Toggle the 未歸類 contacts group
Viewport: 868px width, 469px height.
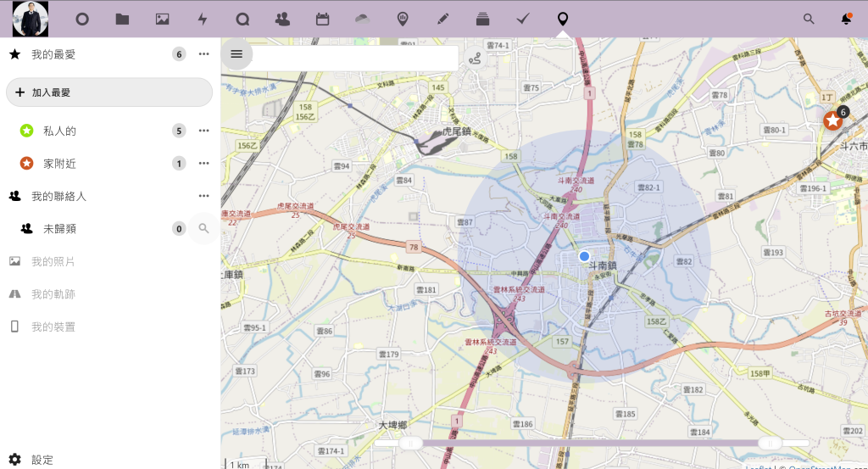point(60,229)
